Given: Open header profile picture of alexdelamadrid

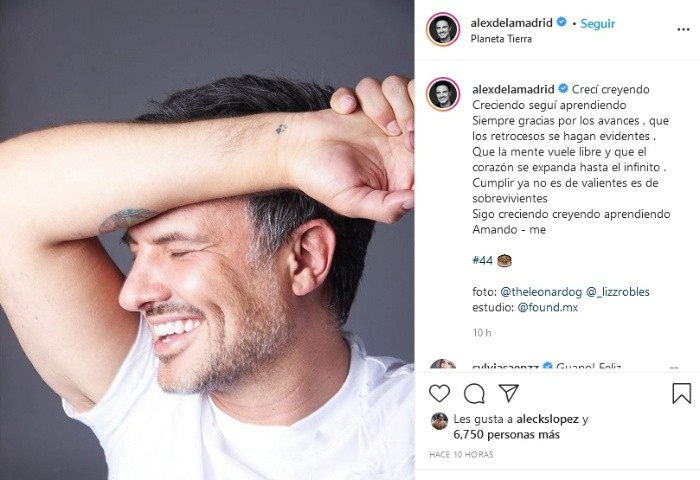Looking at the screenshot, I should [443, 29].
